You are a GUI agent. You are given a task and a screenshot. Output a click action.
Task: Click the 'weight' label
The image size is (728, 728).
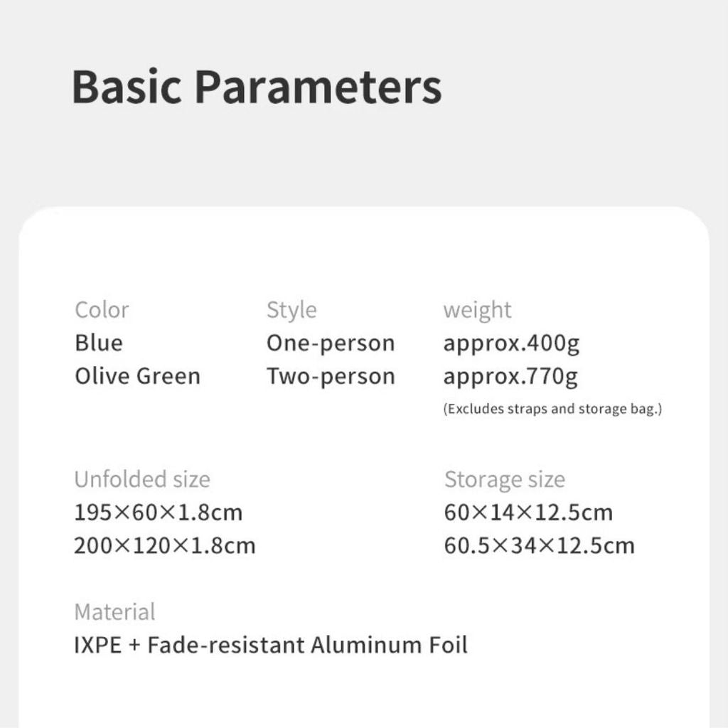coord(477,310)
